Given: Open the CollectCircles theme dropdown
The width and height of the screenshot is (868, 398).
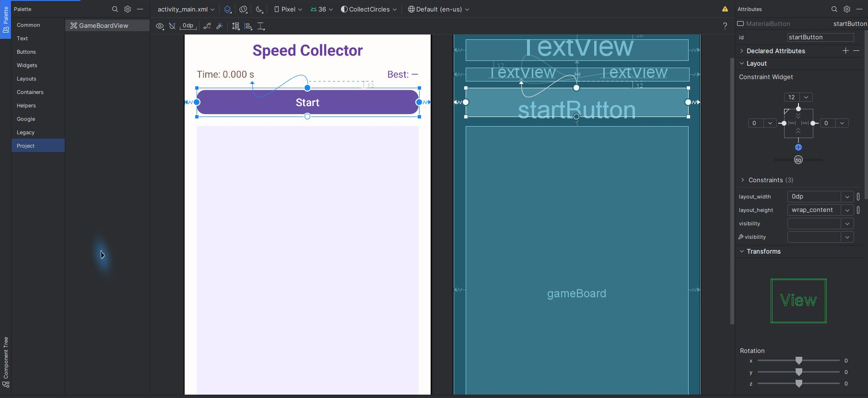Looking at the screenshot, I should 369,9.
